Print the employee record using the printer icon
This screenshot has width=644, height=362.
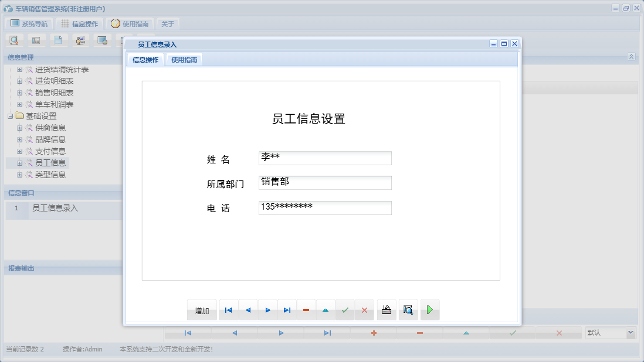[x=386, y=310]
